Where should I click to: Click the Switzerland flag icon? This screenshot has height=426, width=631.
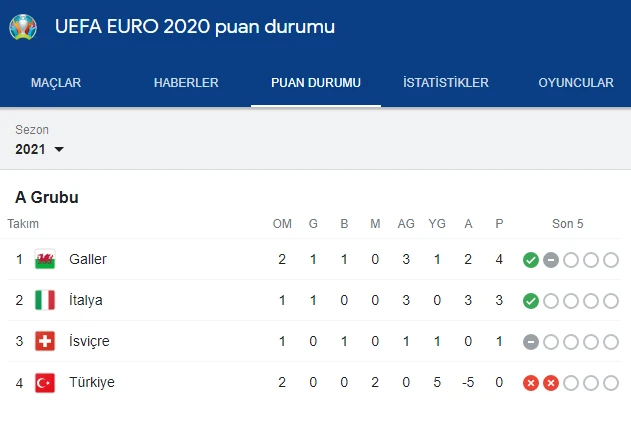(45, 341)
